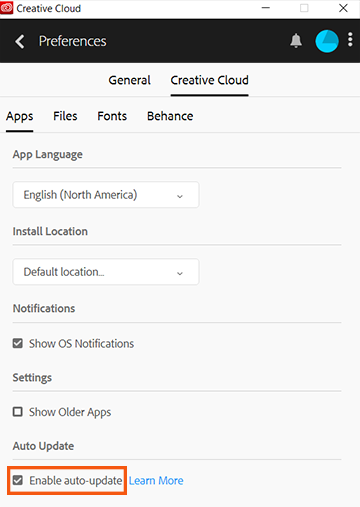
Task: Expand the Default location dropdown
Action: 106,272
